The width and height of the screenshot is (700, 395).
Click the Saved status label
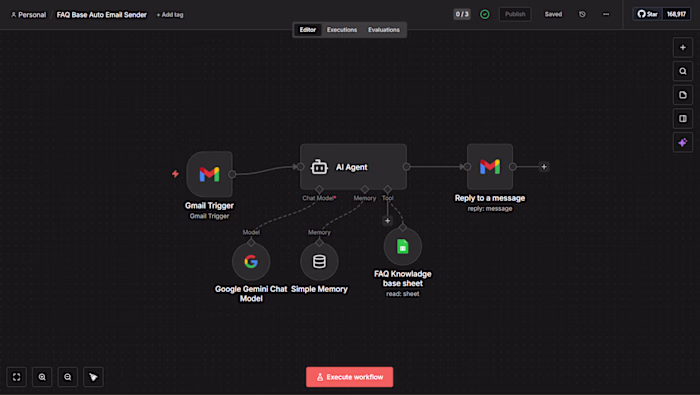(x=553, y=14)
